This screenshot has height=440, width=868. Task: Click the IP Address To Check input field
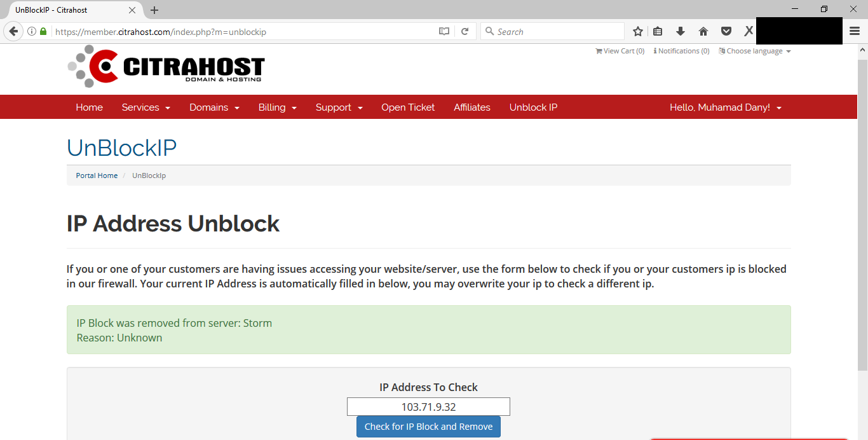428,407
